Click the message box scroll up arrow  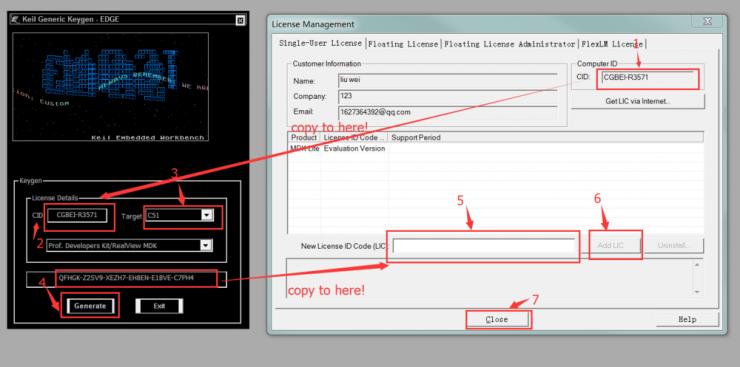pyautogui.click(x=698, y=265)
